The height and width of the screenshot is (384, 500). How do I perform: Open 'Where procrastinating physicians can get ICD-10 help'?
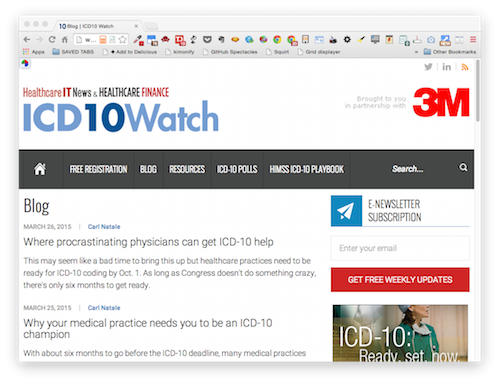pyautogui.click(x=148, y=242)
